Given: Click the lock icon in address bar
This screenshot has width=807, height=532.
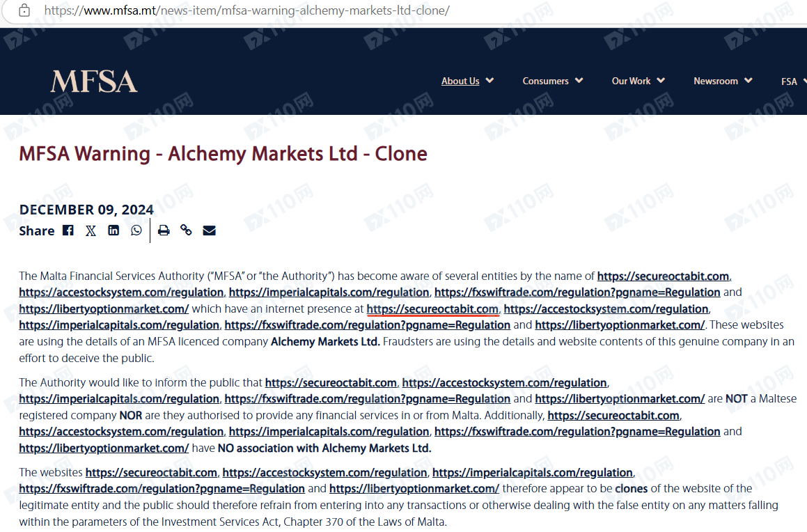Looking at the screenshot, I should click(24, 10).
